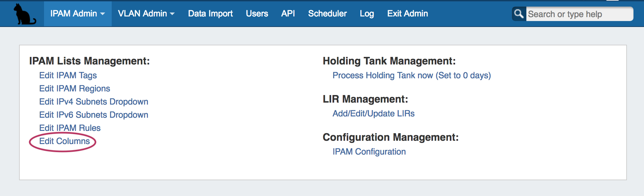Open Edit IPAM Regions
Screen dimensions: 644x196
(x=75, y=88)
